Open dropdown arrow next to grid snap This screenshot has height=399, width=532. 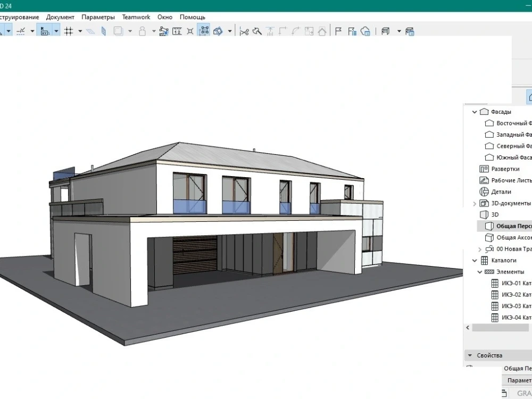(80, 31)
